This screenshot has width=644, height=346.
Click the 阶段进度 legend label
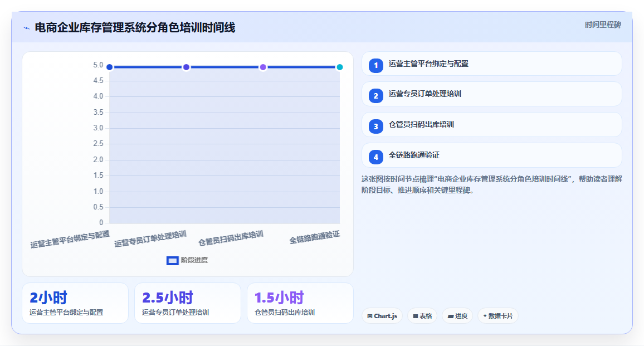pyautogui.click(x=194, y=260)
